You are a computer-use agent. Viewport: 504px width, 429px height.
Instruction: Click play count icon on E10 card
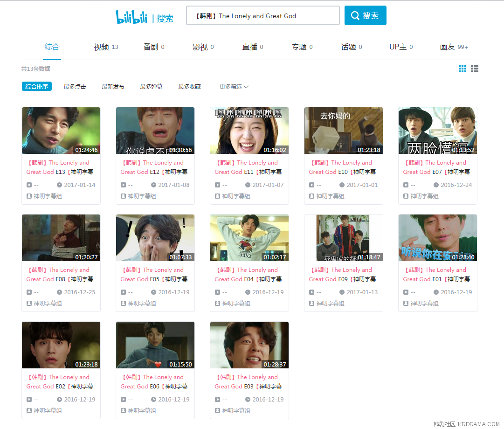(x=311, y=185)
